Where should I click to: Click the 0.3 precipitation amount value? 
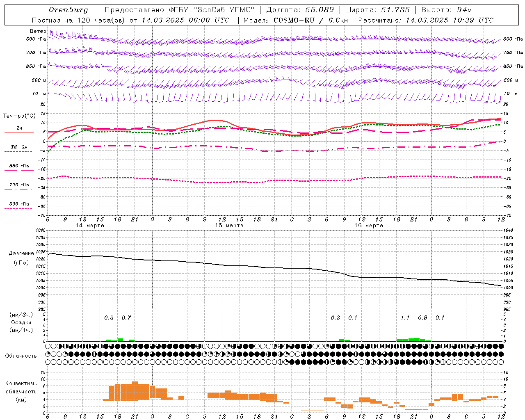coord(336,317)
